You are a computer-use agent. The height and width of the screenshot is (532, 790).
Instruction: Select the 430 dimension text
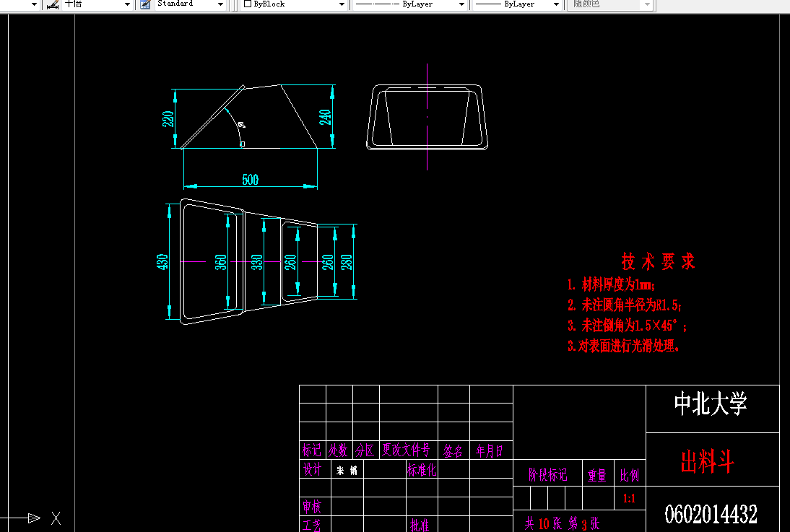(x=162, y=262)
